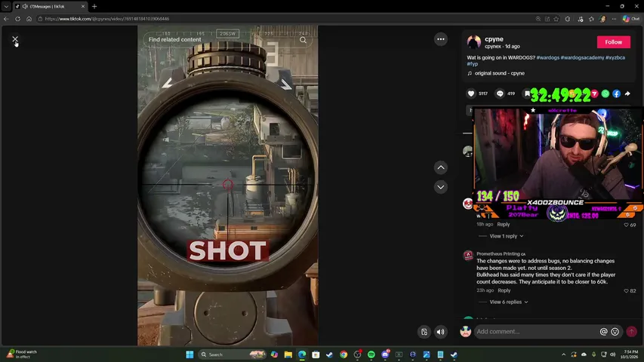Image resolution: width=644 pixels, height=362 pixels.
Task: Like the comment with 82 likes
Action: 626,291
